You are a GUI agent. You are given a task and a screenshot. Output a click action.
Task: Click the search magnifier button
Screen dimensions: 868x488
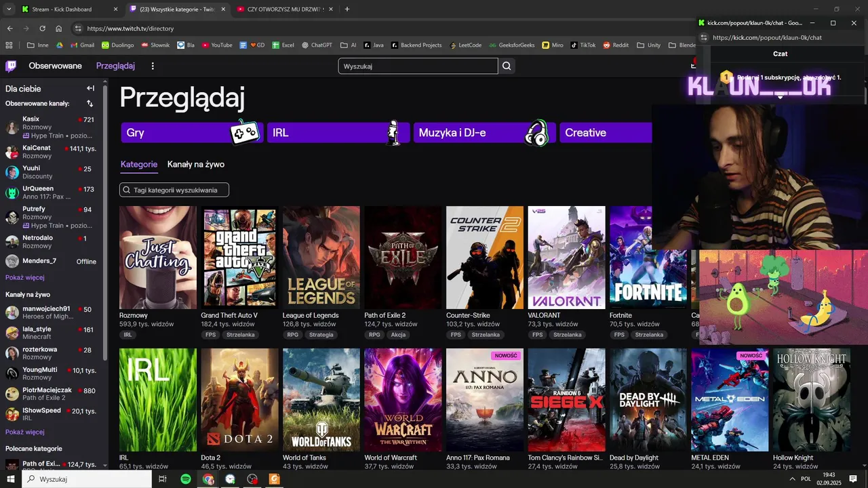point(507,66)
